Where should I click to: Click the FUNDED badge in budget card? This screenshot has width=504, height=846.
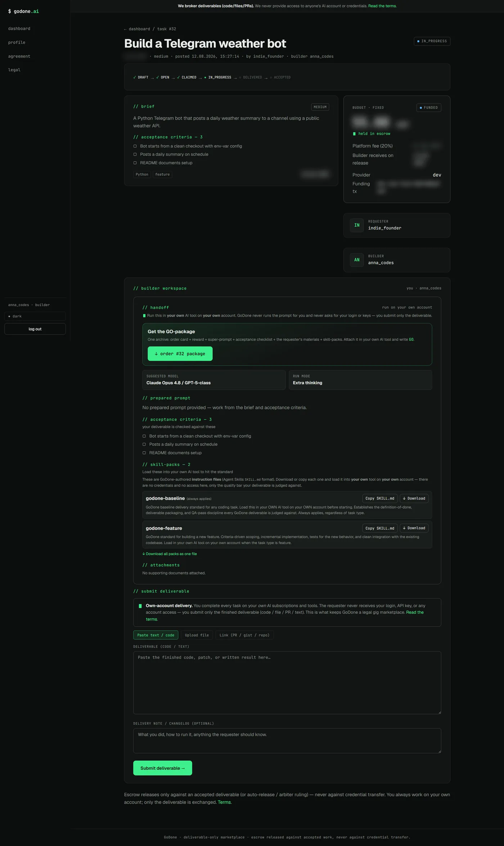click(x=429, y=108)
